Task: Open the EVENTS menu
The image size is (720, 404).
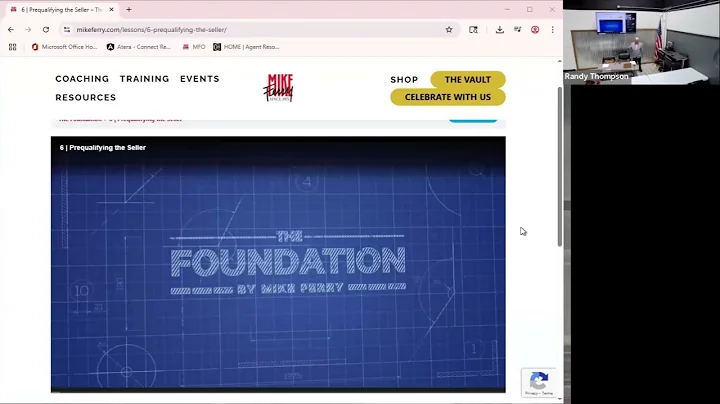Action: tap(200, 79)
